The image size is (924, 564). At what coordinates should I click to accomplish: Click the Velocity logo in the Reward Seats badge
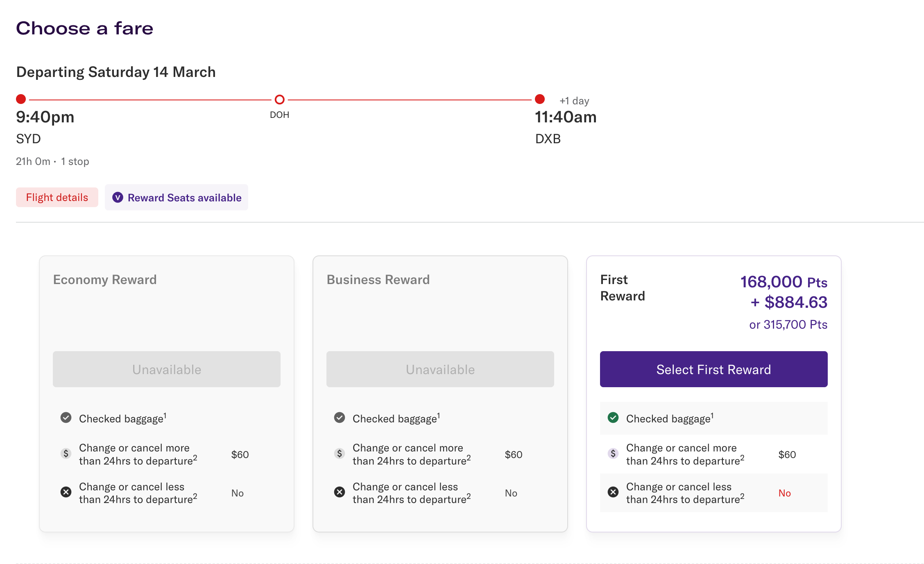118,198
